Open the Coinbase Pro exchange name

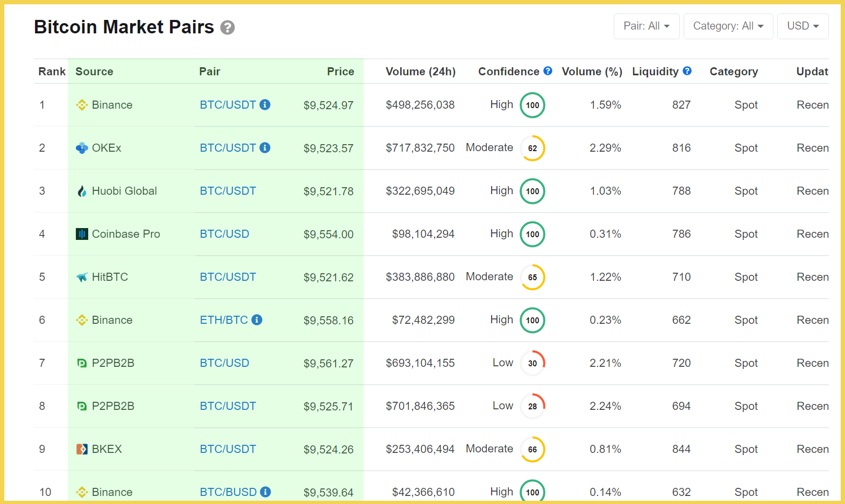(x=126, y=234)
